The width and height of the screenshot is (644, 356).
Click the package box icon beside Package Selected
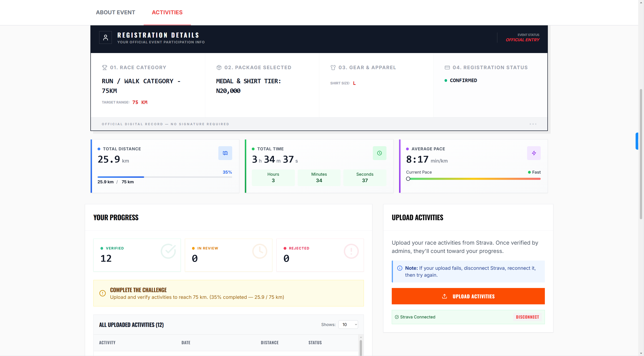219,68
